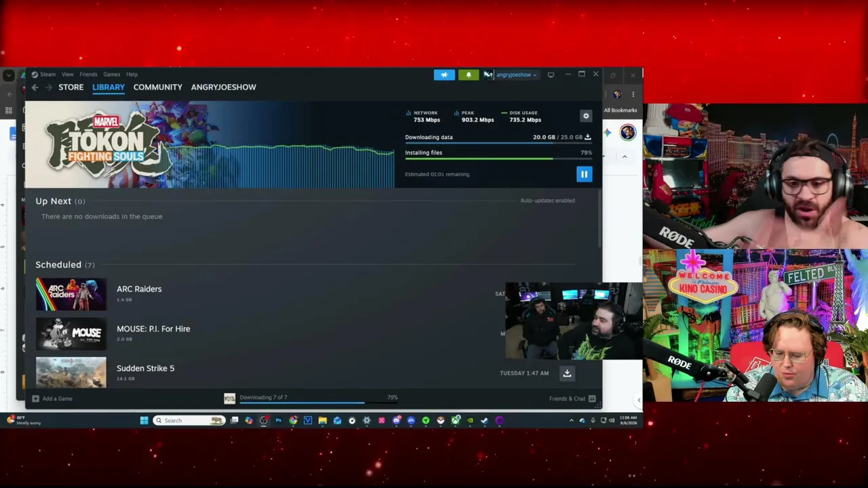
Task: Enter Big Picture mode via monitor icon
Action: 551,75
